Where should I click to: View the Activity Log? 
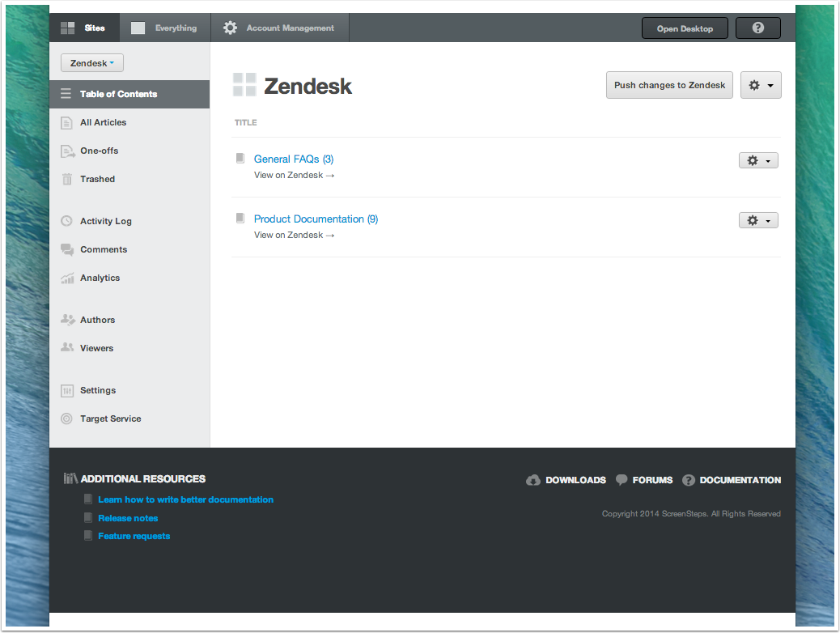click(104, 220)
